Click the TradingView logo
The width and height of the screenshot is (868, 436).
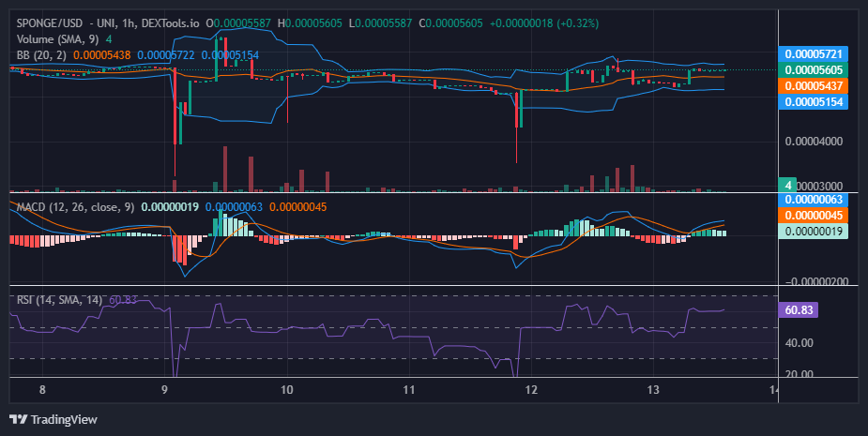53,419
